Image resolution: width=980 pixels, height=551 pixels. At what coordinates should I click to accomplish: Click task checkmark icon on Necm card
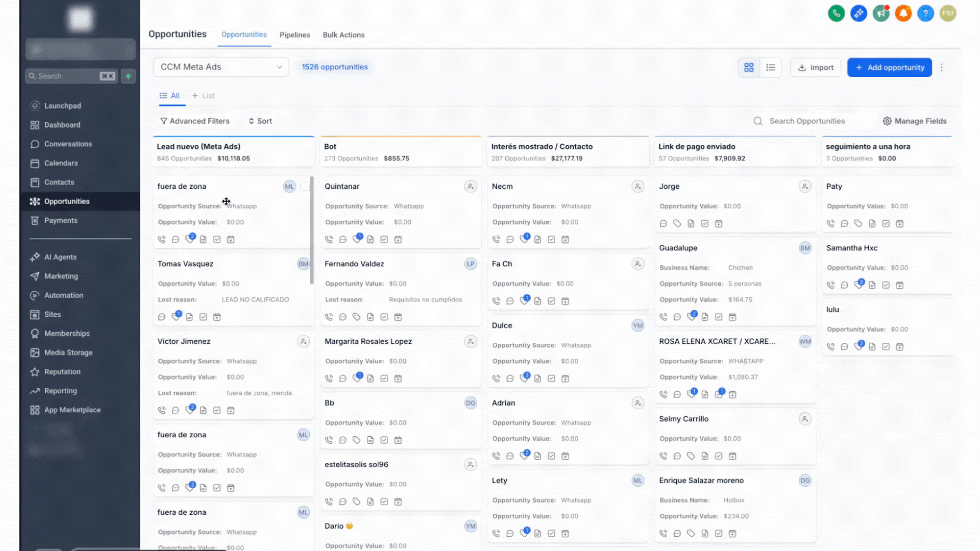(x=551, y=239)
